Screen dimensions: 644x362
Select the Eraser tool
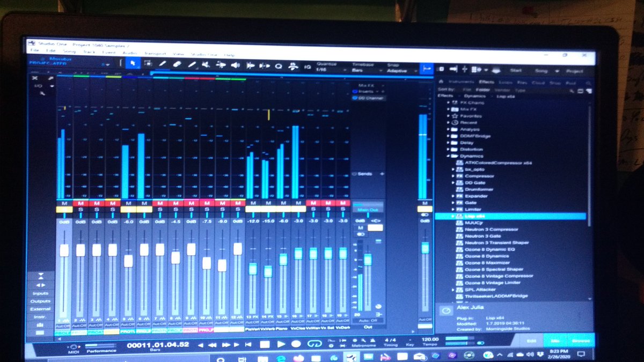click(x=177, y=65)
